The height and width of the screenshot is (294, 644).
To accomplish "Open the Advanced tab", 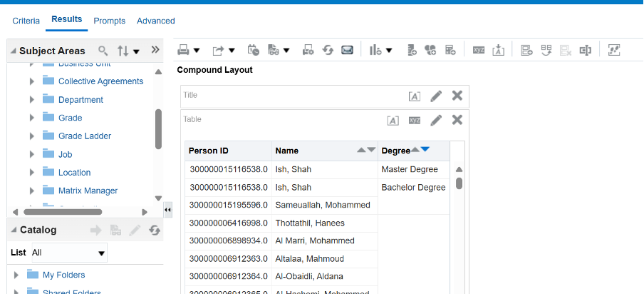I will pos(155,21).
